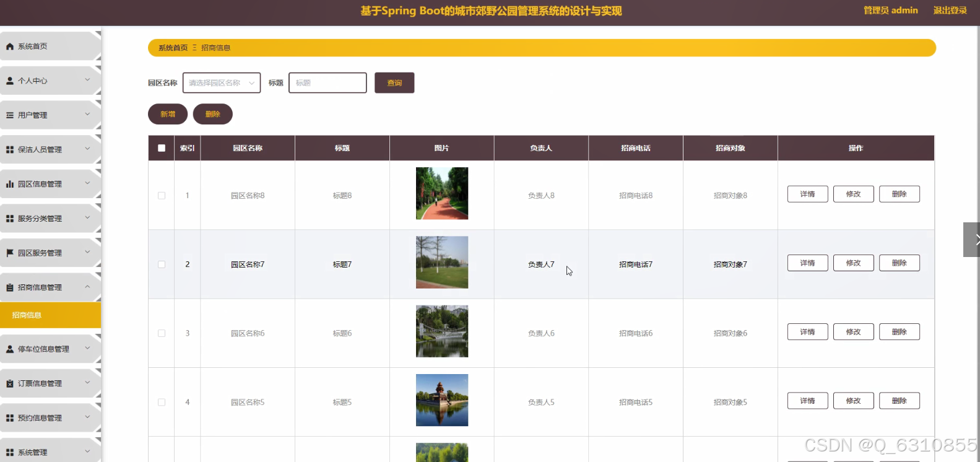
Task: Click the grid icon beside 预约信息管理
Action: coord(10,418)
